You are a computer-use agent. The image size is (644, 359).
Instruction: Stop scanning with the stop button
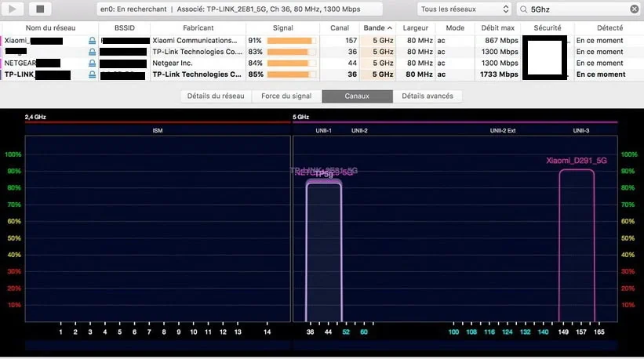tap(41, 9)
